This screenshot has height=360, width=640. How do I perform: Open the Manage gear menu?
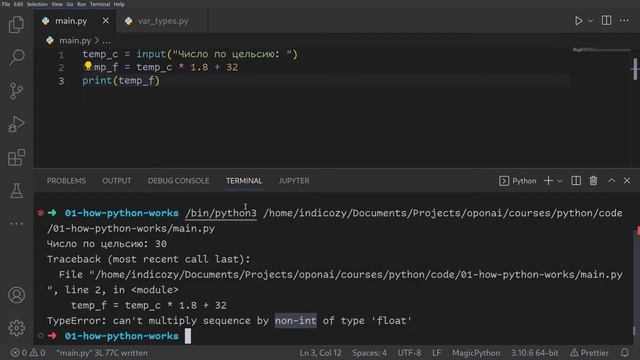coord(16,328)
